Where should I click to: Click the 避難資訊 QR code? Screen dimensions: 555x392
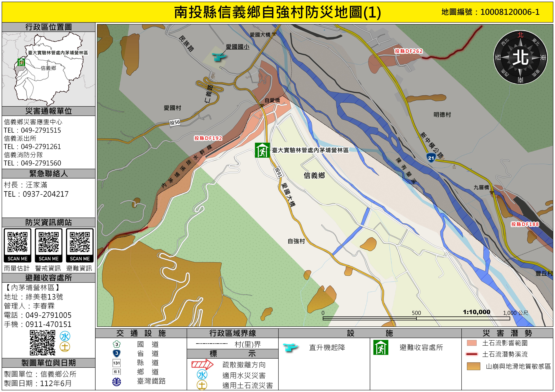[x=80, y=242]
